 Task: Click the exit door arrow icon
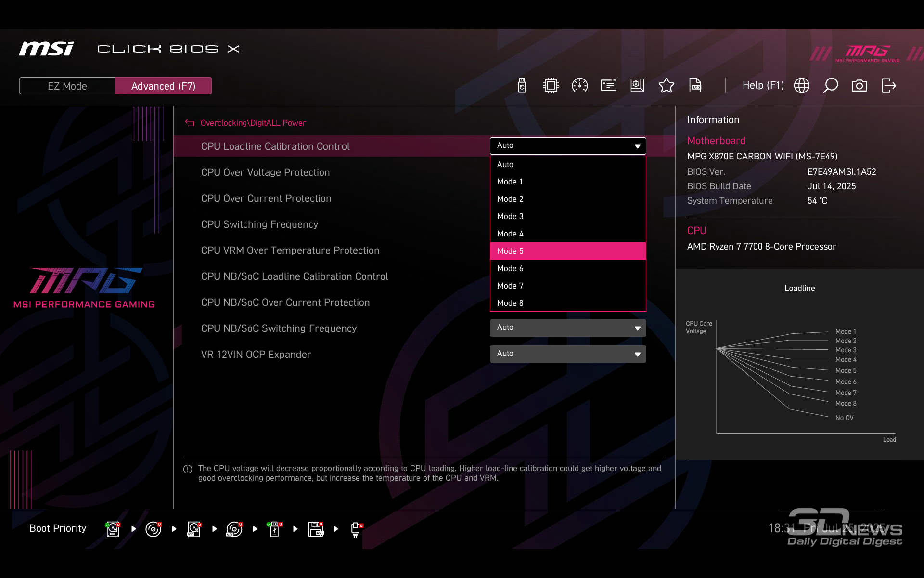(889, 86)
